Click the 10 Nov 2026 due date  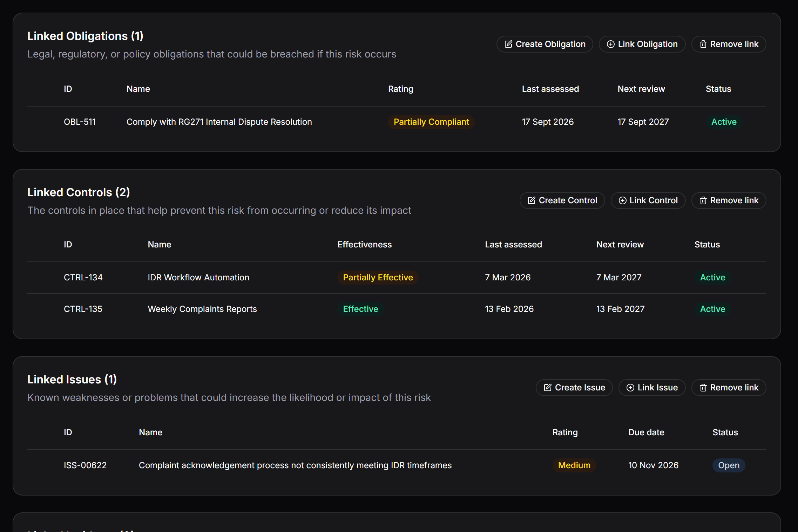(x=653, y=465)
